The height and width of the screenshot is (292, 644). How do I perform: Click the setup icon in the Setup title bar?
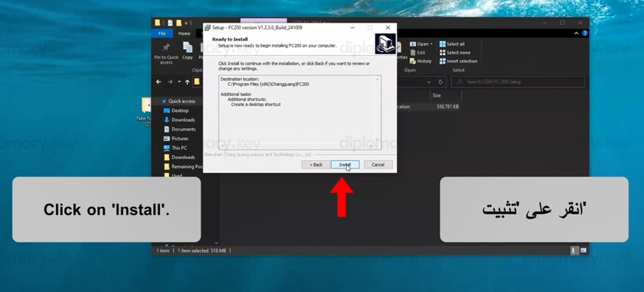[x=208, y=28]
